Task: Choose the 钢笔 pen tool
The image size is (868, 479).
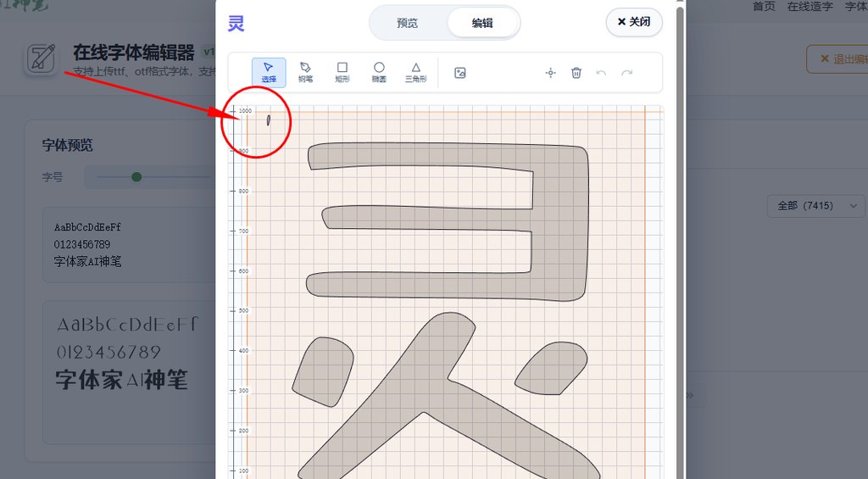Action: click(x=305, y=73)
